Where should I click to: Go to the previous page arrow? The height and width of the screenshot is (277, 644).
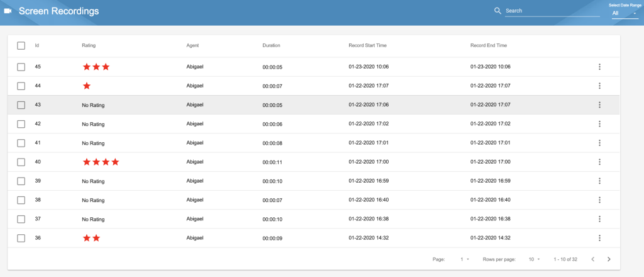point(592,259)
